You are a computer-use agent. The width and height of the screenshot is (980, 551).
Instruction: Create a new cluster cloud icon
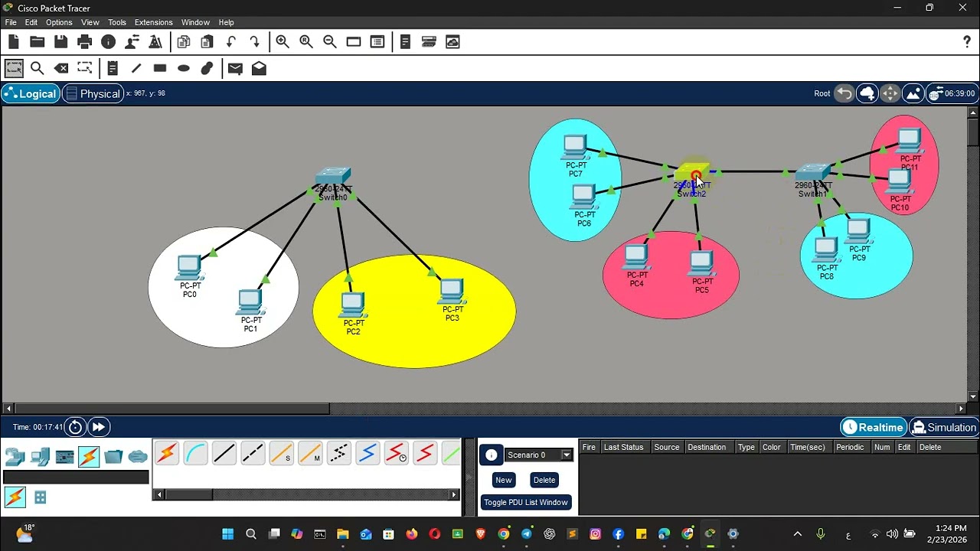click(867, 93)
